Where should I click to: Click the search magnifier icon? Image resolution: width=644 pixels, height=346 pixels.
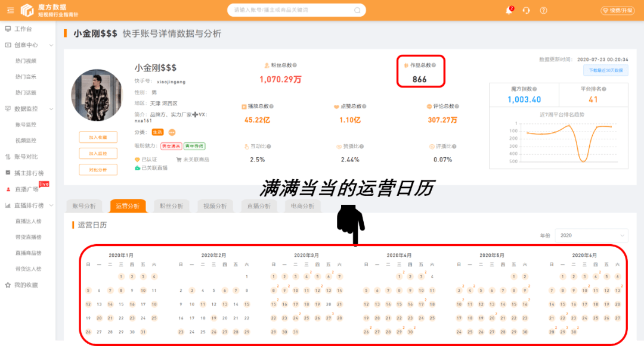tap(357, 10)
